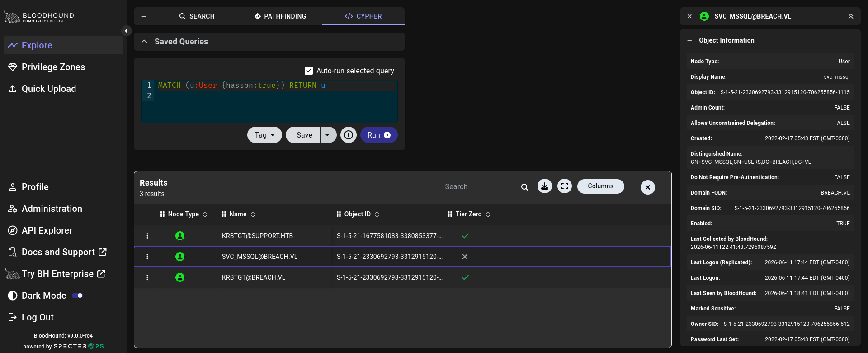Click the user icon in SVC_MSSQL@BREACH.VL row

(x=180, y=257)
